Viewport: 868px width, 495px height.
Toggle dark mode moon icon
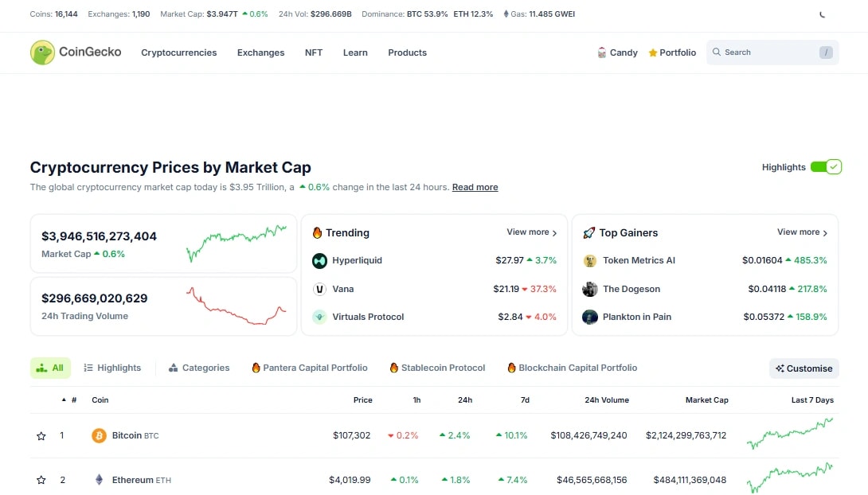tap(823, 14)
